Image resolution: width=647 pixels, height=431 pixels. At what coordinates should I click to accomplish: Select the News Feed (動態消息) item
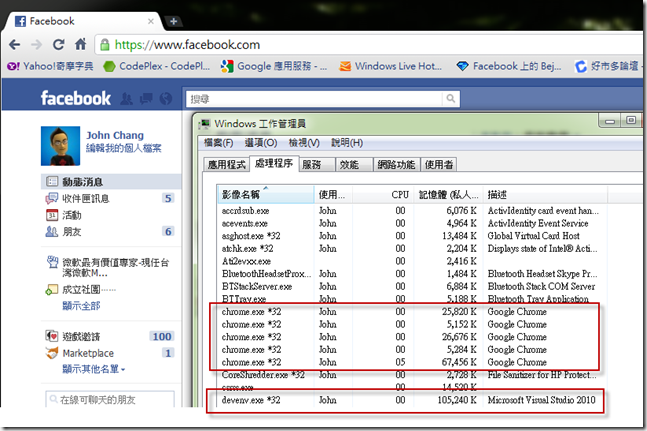pyautogui.click(x=111, y=181)
